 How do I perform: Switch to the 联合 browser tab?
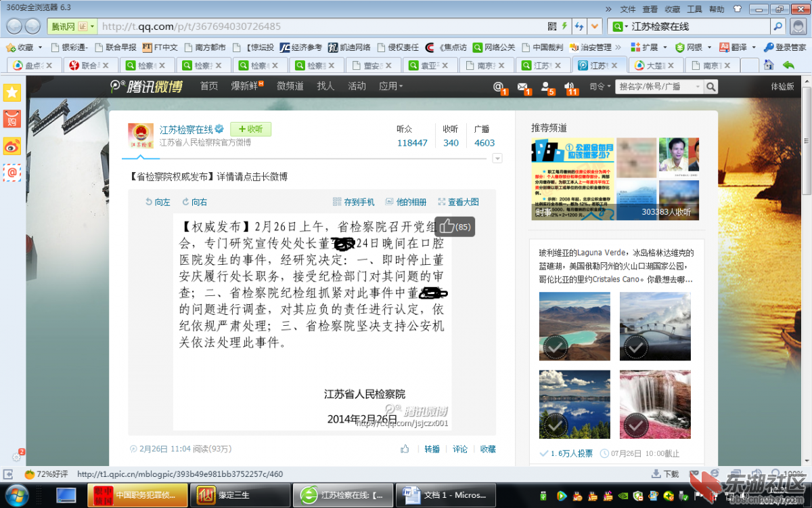[x=91, y=66]
